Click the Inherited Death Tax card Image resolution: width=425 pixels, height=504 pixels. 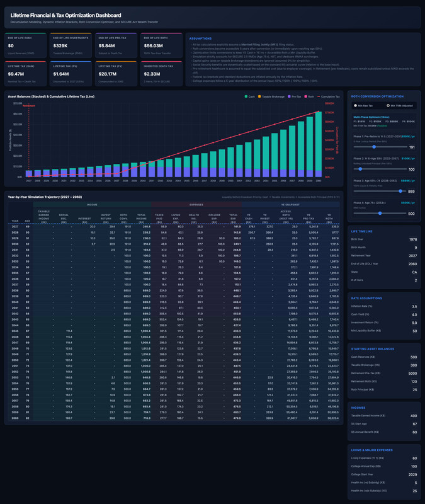161,74
